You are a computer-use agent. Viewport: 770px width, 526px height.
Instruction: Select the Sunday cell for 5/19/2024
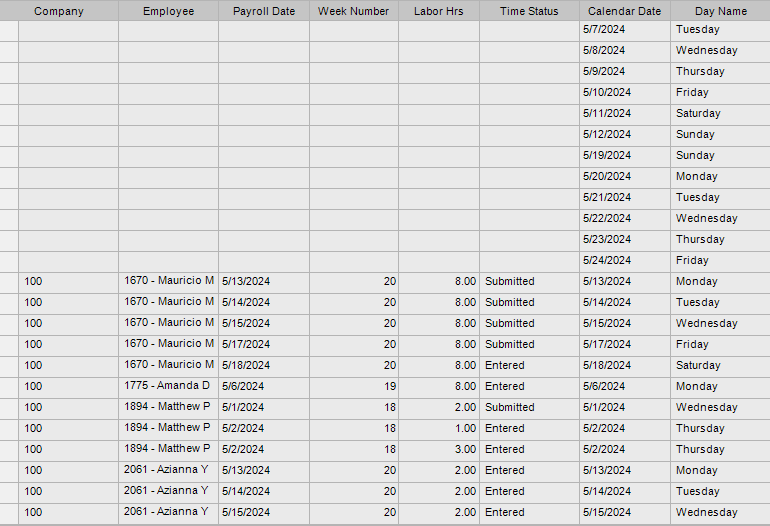click(x=720, y=156)
